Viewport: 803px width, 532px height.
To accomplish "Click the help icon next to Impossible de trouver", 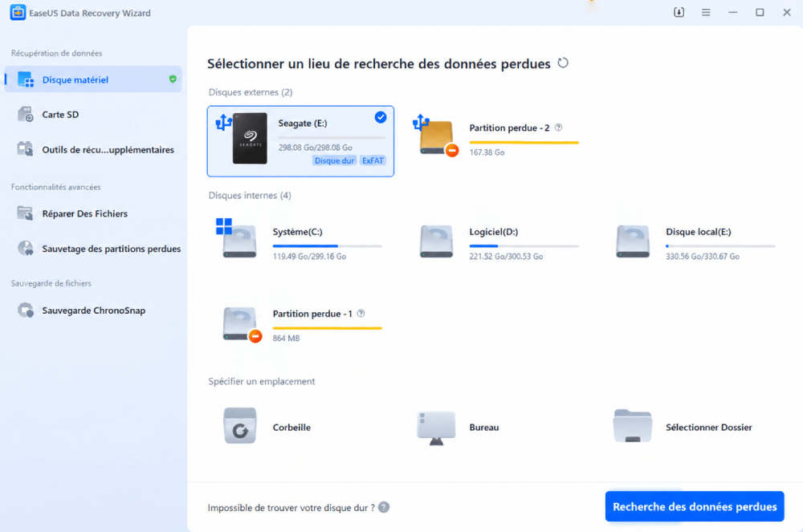I will pos(384,507).
